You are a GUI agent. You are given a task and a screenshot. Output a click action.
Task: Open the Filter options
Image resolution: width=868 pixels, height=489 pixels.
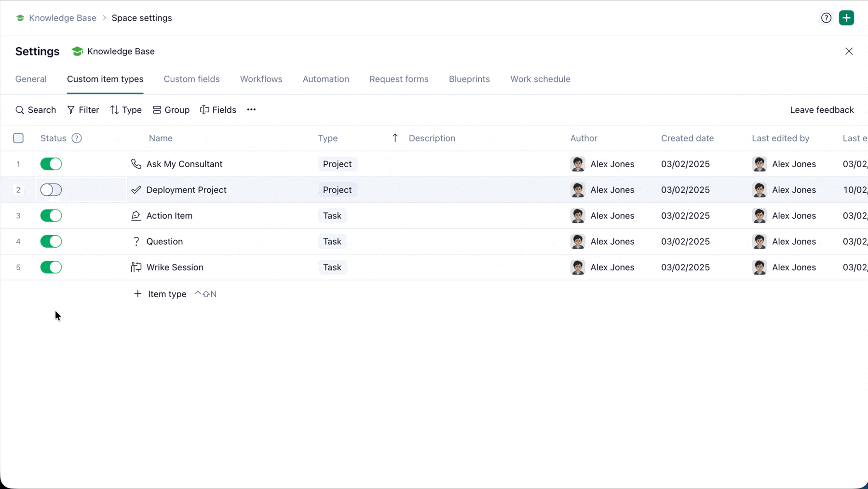pos(83,110)
